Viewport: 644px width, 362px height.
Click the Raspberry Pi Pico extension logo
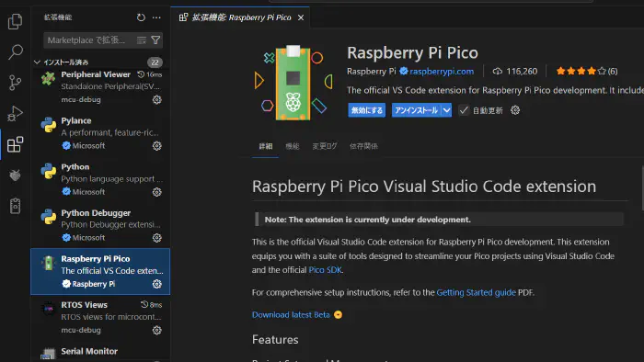click(293, 83)
